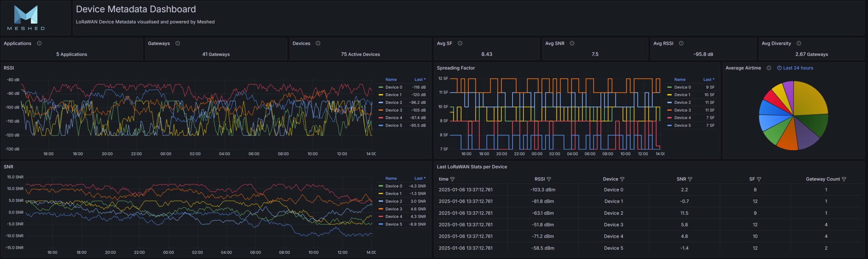Viewport: 868px width, 259px height.
Task: Toggle Device 2 in RSSI legend
Action: (394, 103)
